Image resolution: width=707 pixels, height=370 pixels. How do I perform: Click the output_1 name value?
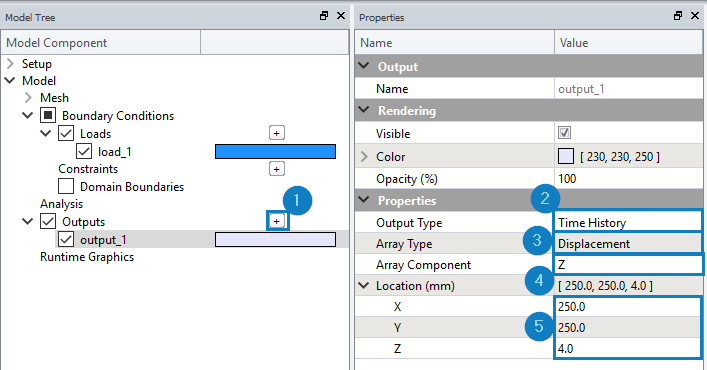click(x=581, y=89)
